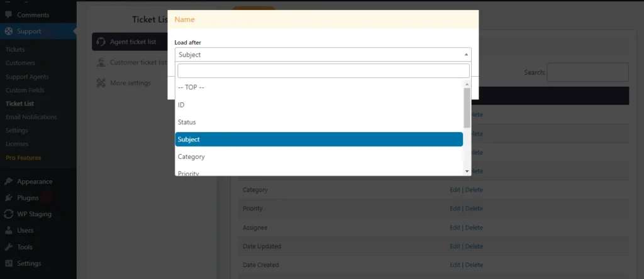The height and width of the screenshot is (279, 644).
Task: Delete the Assignee row
Action: (474, 227)
